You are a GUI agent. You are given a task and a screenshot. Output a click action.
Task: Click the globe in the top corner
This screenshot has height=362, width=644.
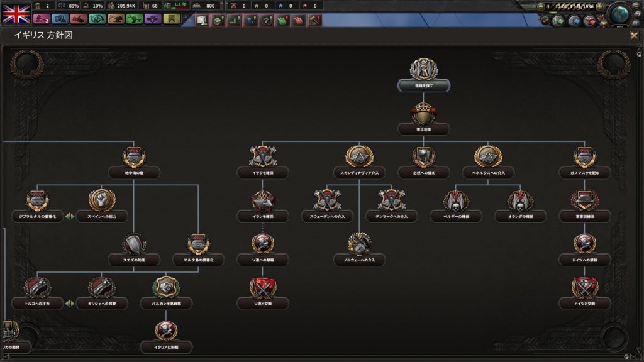pyautogui.click(x=620, y=13)
